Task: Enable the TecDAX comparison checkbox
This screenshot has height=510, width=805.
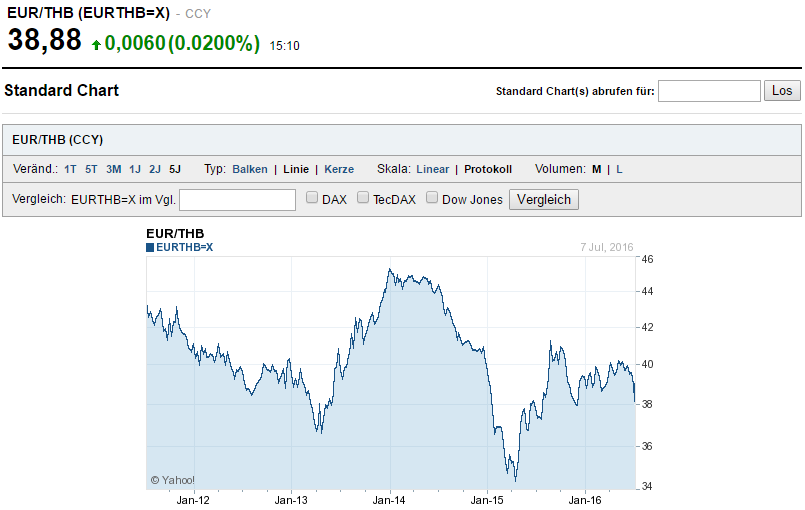Action: tap(364, 199)
